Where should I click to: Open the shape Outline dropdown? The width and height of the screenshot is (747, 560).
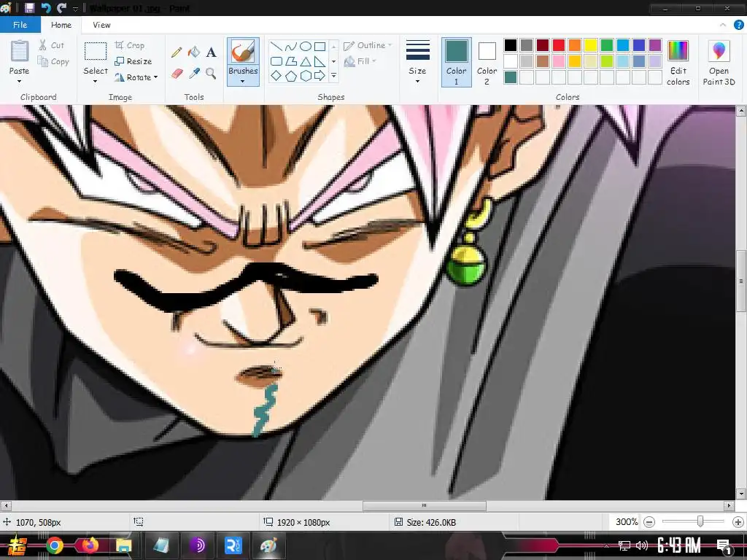click(368, 45)
